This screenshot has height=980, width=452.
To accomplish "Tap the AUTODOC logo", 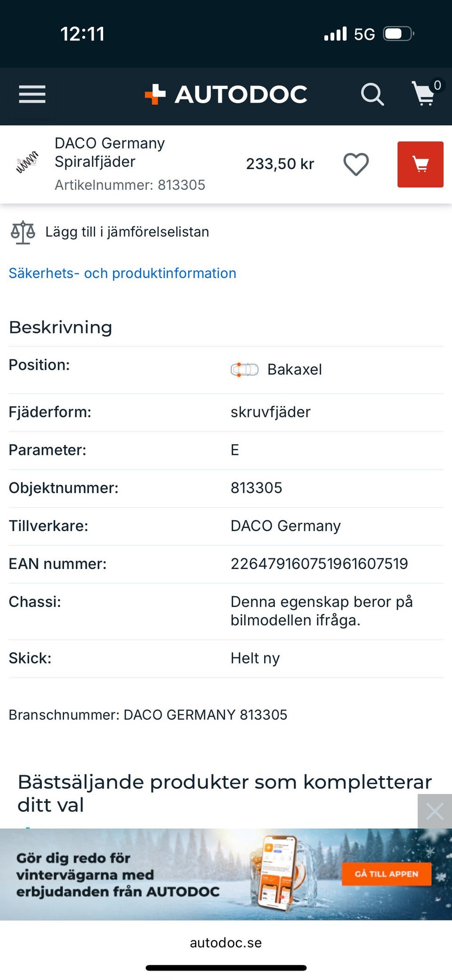I will [226, 94].
